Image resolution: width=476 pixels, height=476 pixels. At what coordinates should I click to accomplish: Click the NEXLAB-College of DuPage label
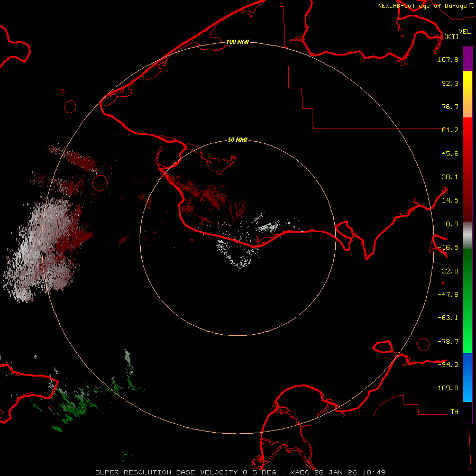point(426,6)
